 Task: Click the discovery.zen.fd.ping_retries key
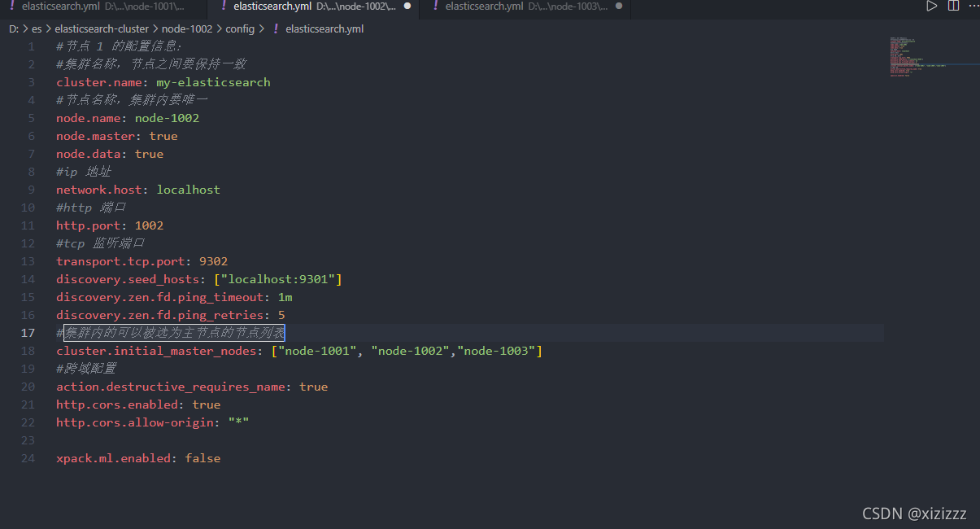point(160,315)
